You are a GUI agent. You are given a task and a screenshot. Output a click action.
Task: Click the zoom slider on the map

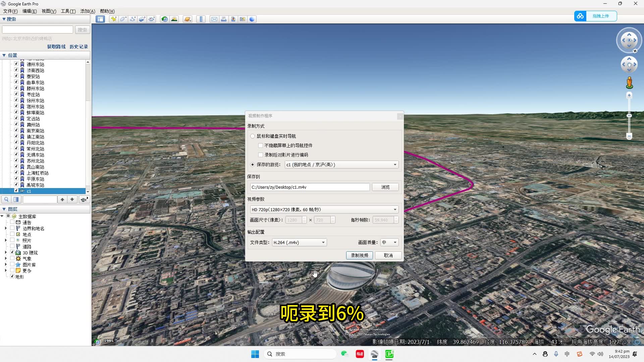[x=629, y=116]
